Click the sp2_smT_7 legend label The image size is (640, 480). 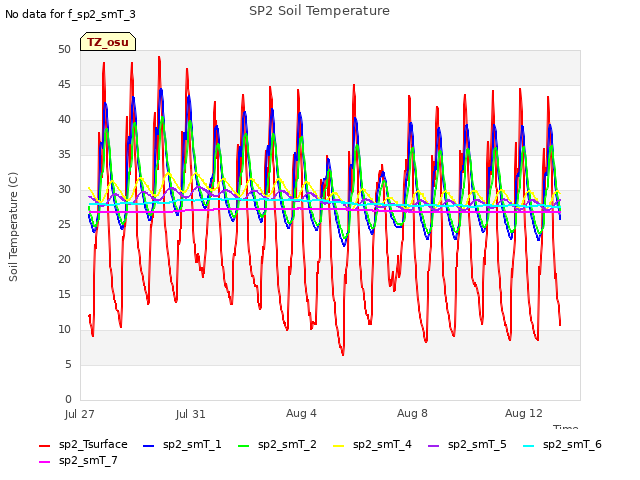coord(88,460)
